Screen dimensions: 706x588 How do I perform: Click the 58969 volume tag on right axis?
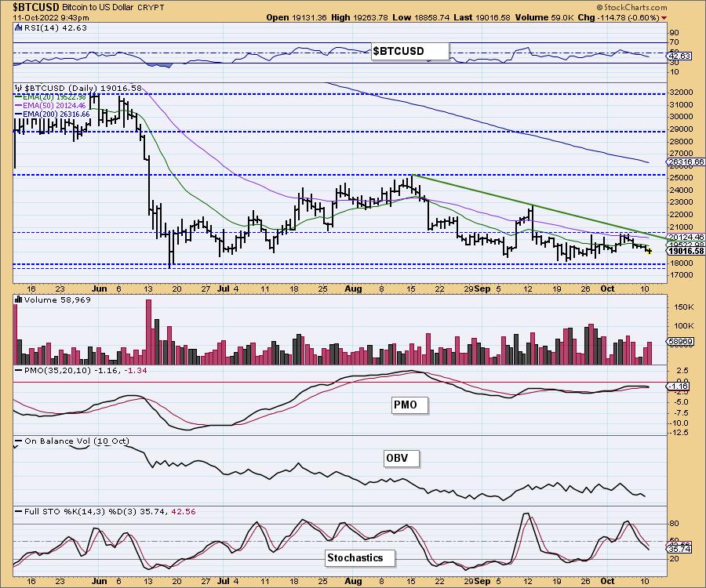point(681,342)
